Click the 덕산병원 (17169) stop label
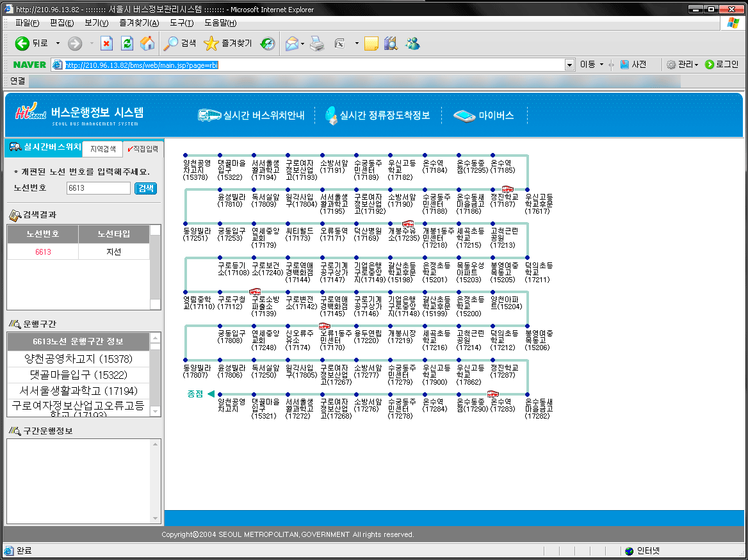 coord(368,234)
